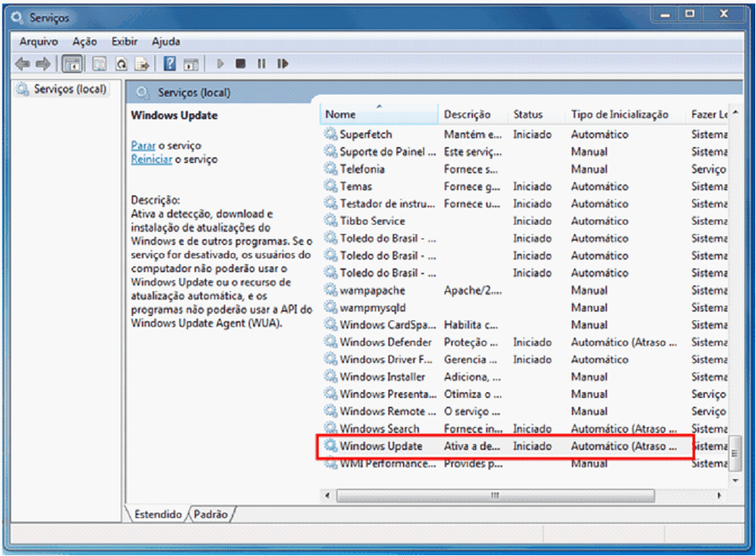This screenshot has width=756, height=556.
Task: Sort by Tipo de Inicialização column header
Action: (619, 114)
